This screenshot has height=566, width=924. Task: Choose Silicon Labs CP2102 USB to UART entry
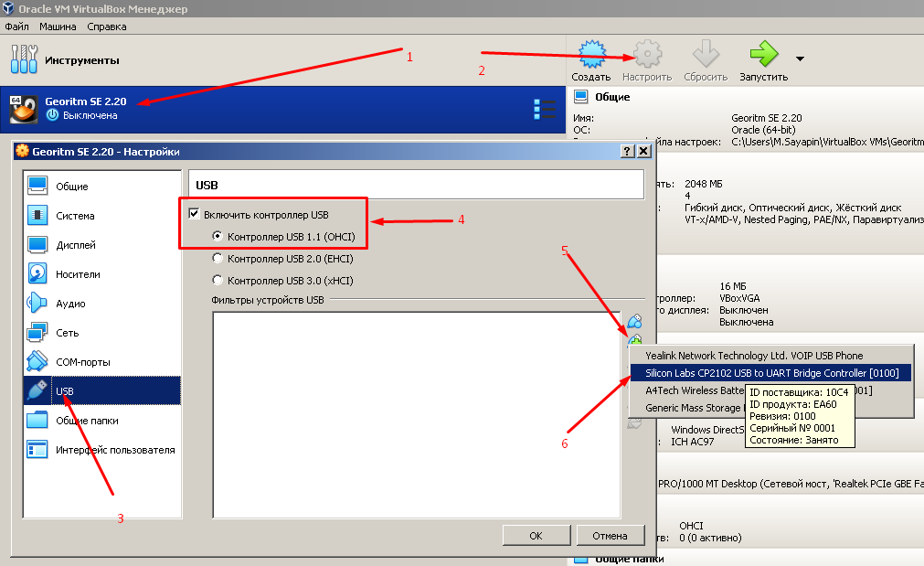tap(771, 373)
